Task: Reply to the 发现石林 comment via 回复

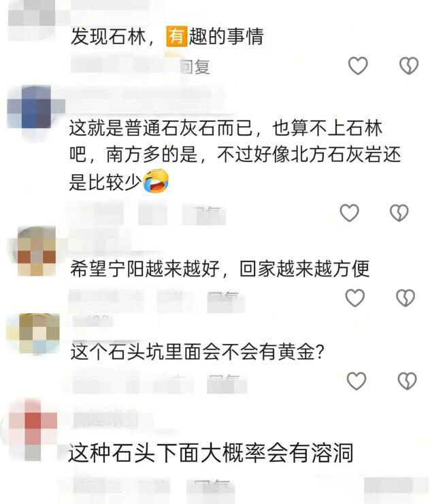Action: click(195, 67)
